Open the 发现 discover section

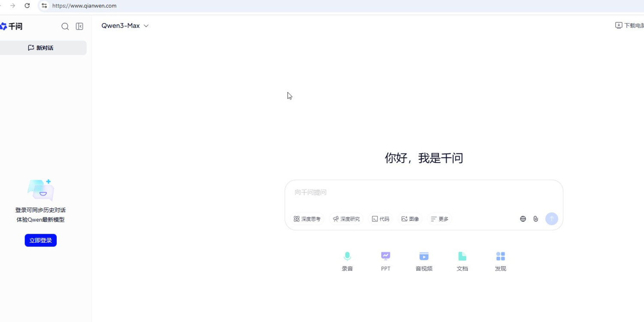tap(500, 261)
